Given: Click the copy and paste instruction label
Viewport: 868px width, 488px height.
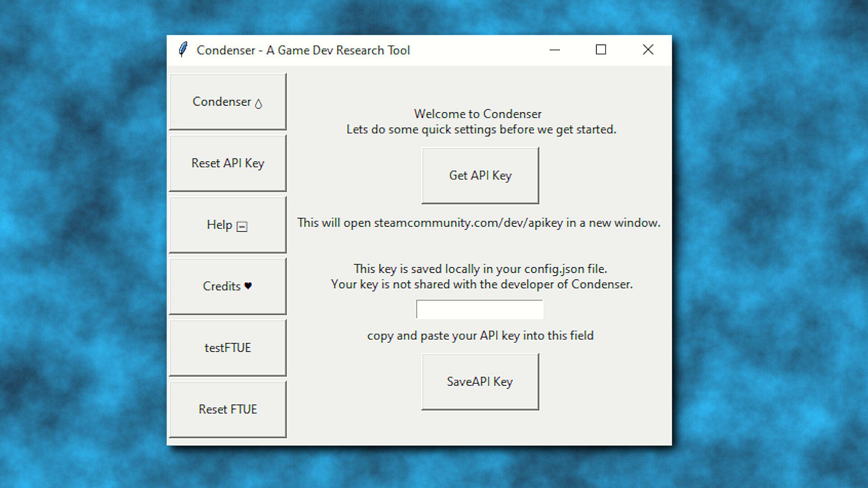Looking at the screenshot, I should click(x=480, y=336).
